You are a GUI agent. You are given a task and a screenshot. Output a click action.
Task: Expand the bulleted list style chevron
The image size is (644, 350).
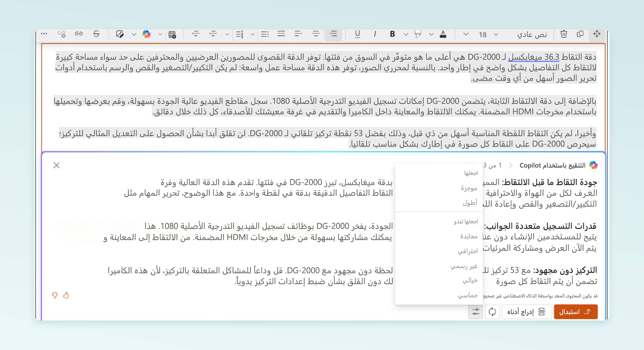pos(253,34)
